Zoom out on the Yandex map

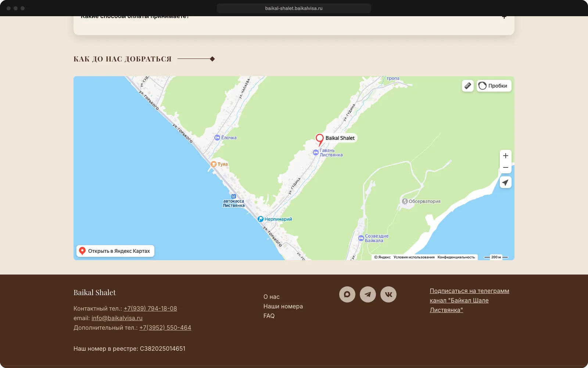point(506,167)
